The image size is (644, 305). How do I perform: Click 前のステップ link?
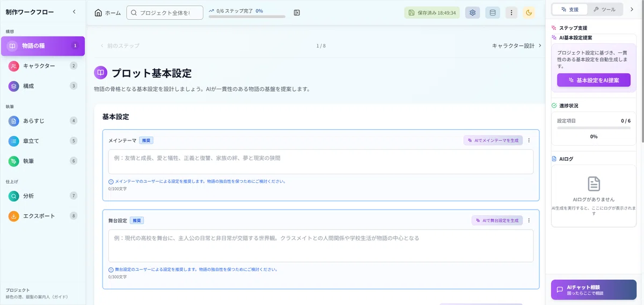click(120, 46)
